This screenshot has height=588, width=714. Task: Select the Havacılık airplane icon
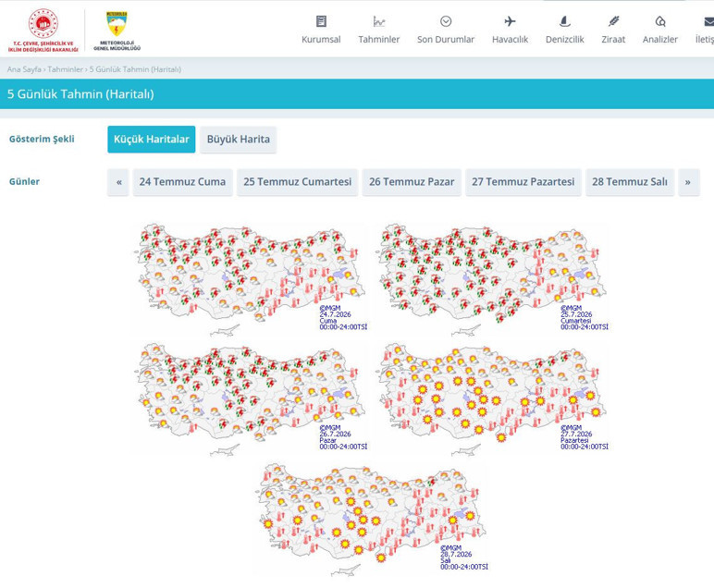pyautogui.click(x=510, y=21)
